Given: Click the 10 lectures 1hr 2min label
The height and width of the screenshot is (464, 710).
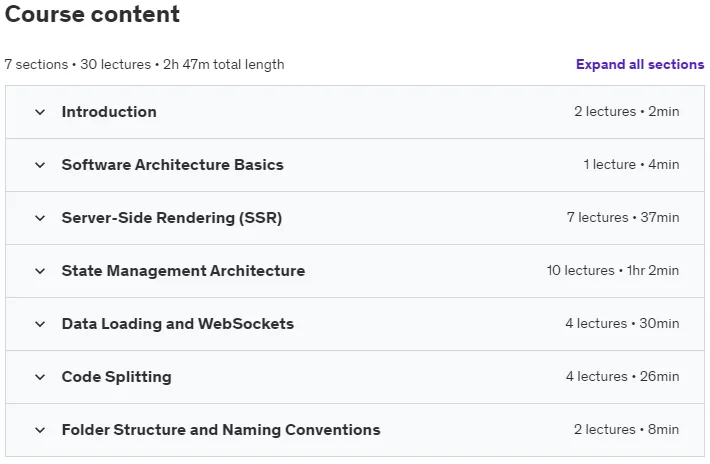Looking at the screenshot, I should [x=613, y=270].
